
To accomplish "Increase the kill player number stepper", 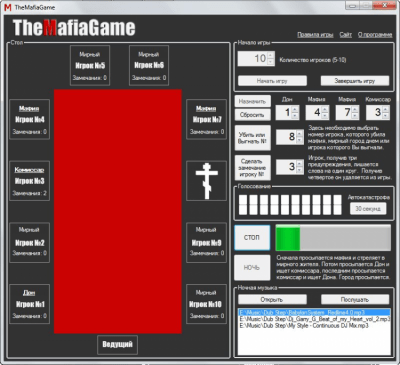I will [x=299, y=133].
